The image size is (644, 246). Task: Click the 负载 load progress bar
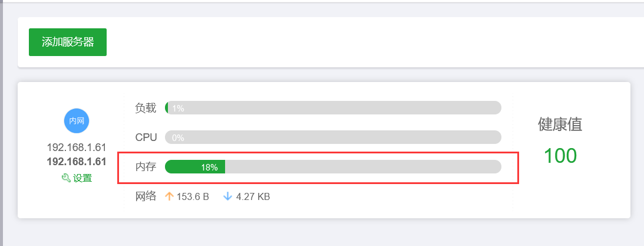coord(333,108)
